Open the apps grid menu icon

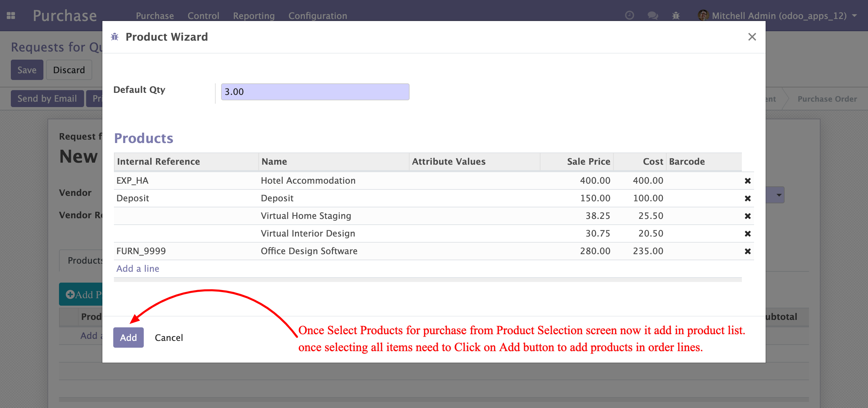click(11, 16)
